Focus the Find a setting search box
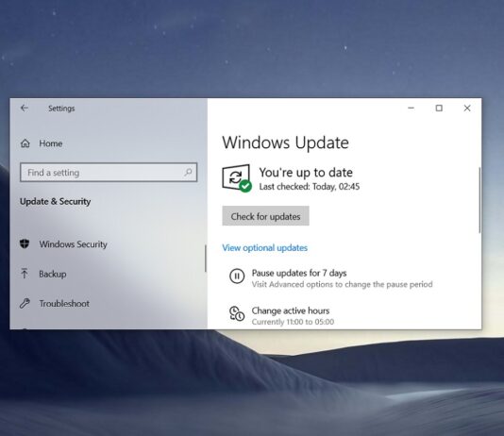 click(109, 173)
